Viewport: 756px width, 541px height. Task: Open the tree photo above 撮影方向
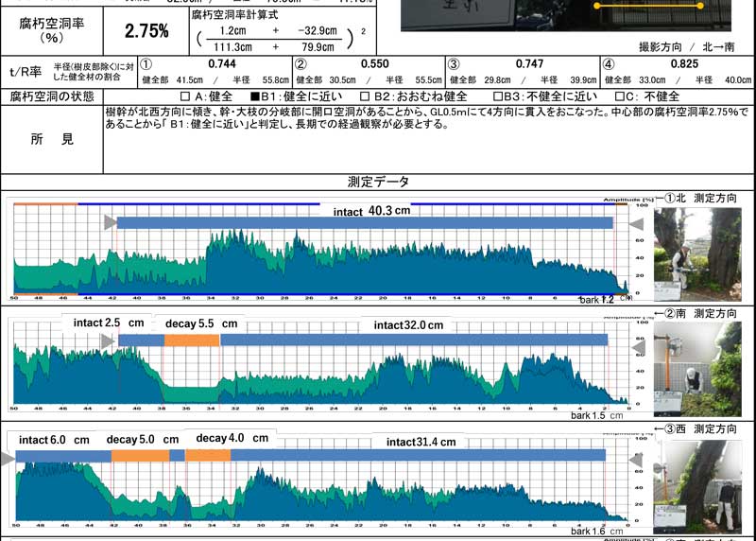click(x=565, y=15)
